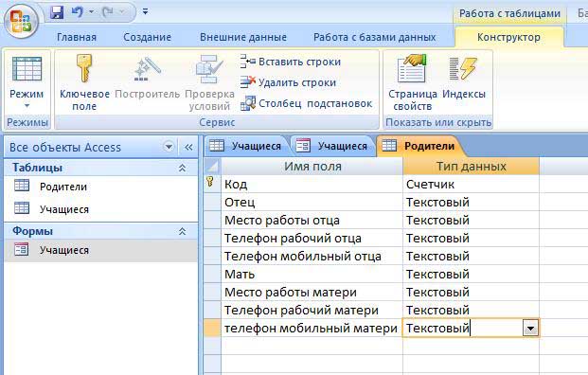588x375 pixels.
Task: Collapse the Таблицы group
Action: coord(182,168)
